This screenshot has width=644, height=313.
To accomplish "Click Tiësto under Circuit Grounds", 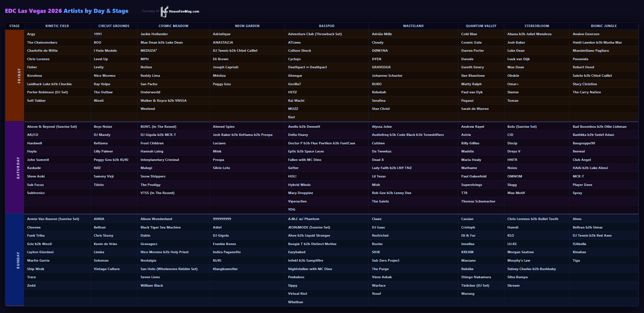I will (99, 185).
